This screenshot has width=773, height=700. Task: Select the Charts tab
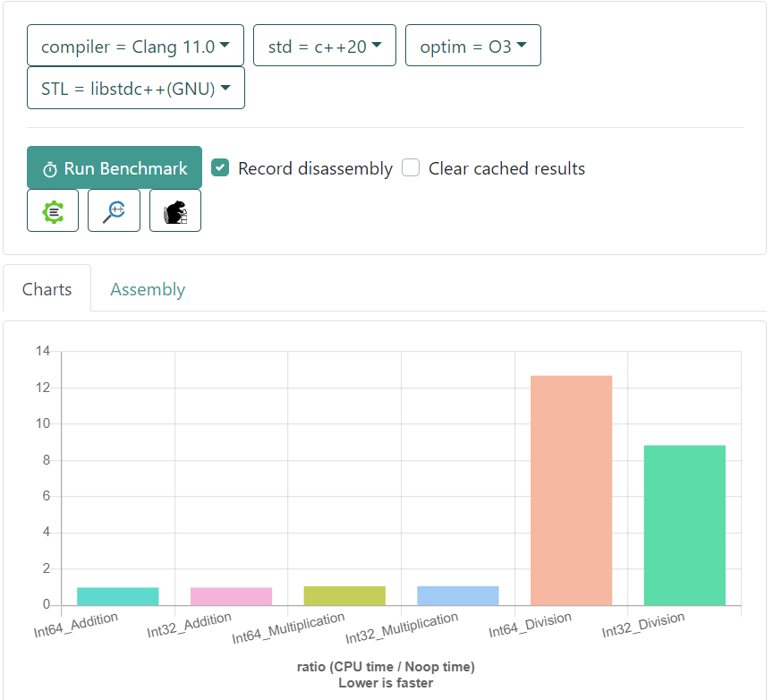click(47, 289)
